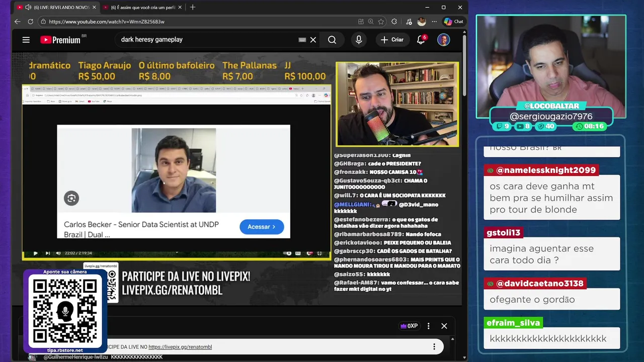
Task: Click the @GuilhermeHenrique-lw8zu chat username
Action: pyautogui.click(x=75, y=357)
